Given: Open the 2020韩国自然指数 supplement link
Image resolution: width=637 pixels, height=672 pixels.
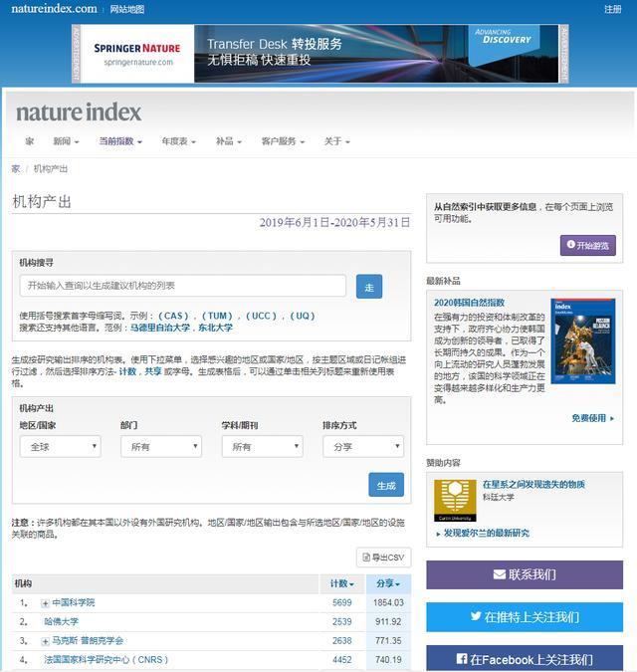Looking at the screenshot, I should click(469, 303).
